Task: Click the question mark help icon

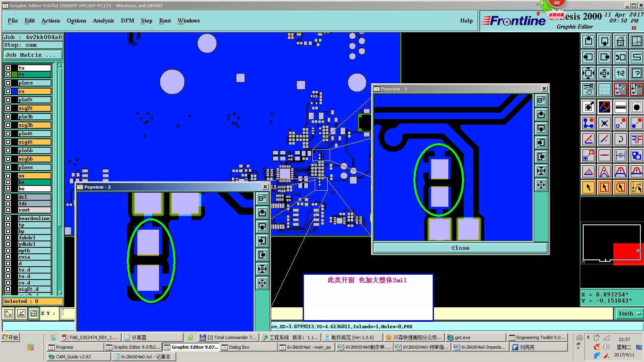Action: pyautogui.click(x=637, y=73)
